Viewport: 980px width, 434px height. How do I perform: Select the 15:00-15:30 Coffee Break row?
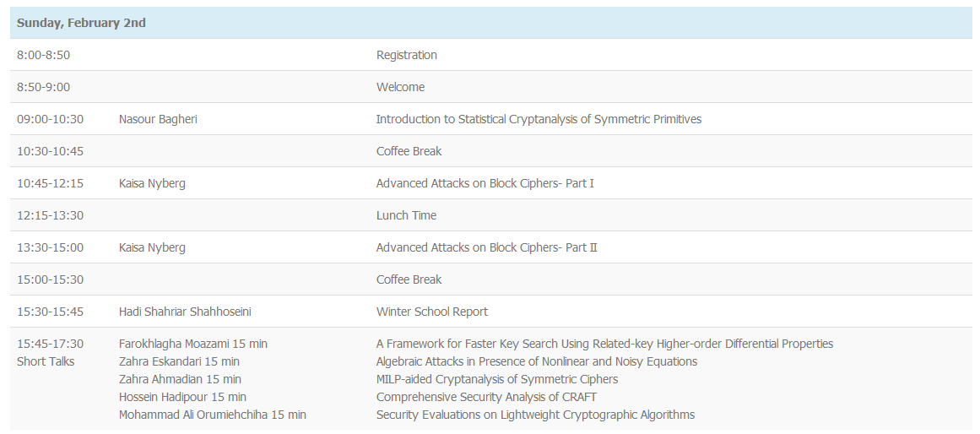pos(490,279)
